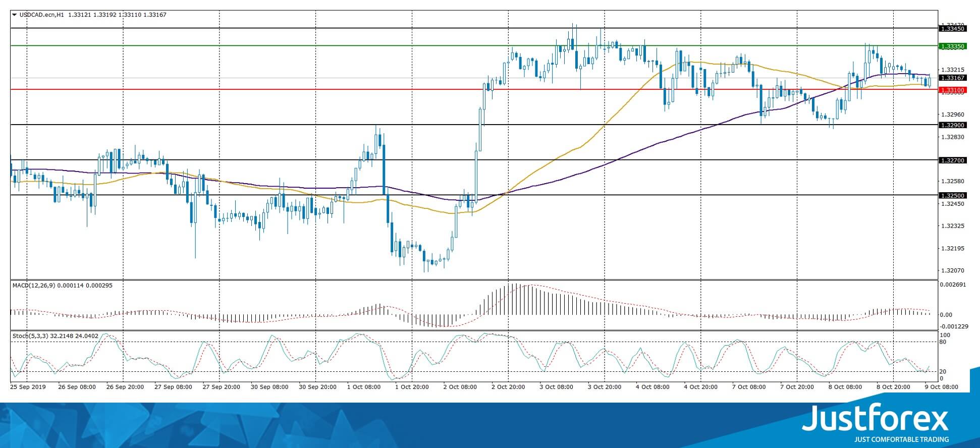
Task: Click the 1.32580 price axis value
Action: [x=953, y=181]
